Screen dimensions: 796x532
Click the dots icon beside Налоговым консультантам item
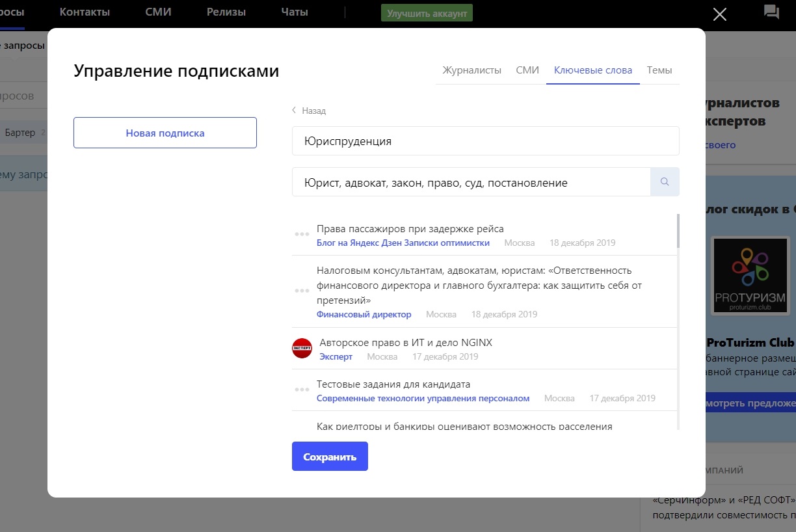tap(302, 291)
